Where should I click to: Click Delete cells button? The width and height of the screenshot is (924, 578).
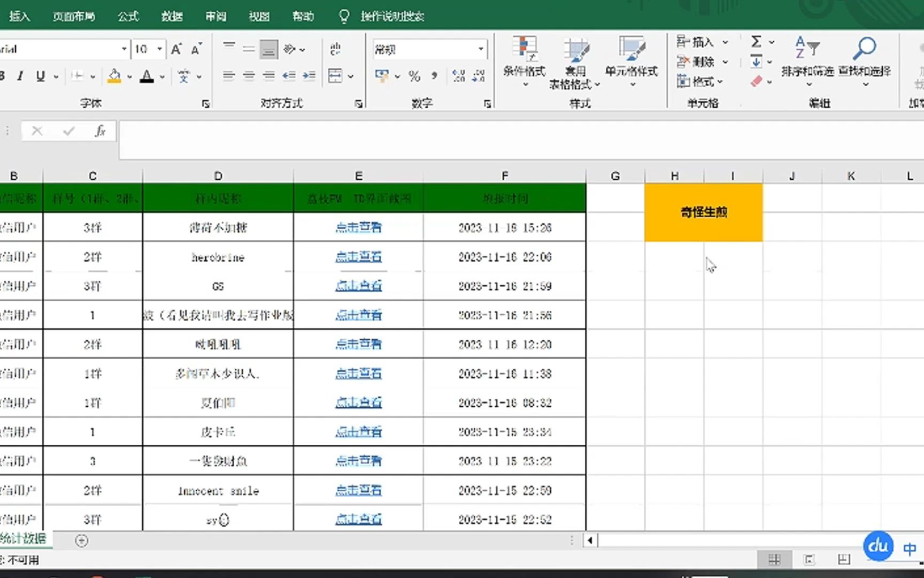695,62
